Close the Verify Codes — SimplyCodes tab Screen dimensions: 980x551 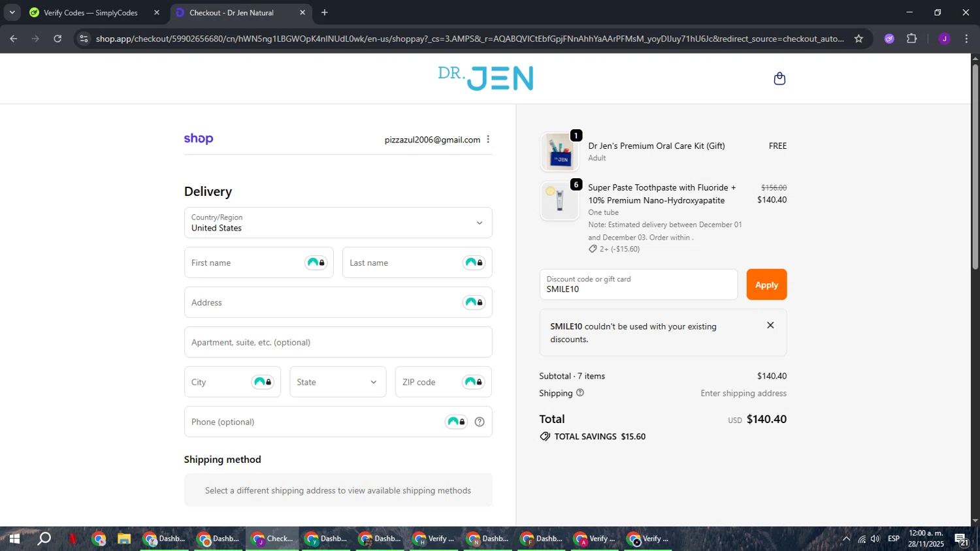(x=157, y=12)
